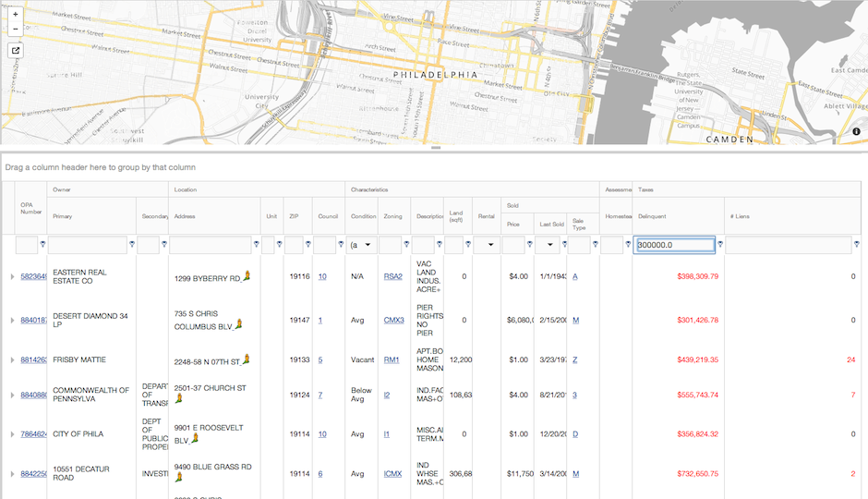The height and width of the screenshot is (499, 868).
Task: Click the map splitter handle
Action: [x=436, y=148]
